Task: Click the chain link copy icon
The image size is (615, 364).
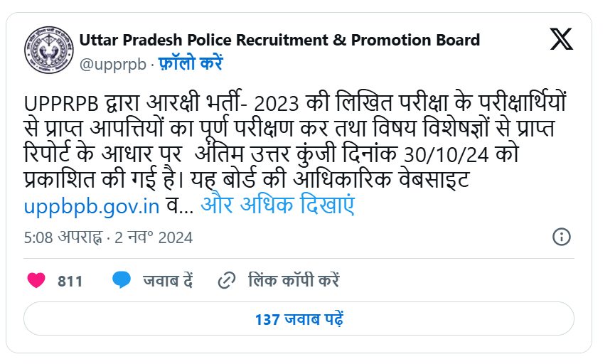Action: pos(226,280)
